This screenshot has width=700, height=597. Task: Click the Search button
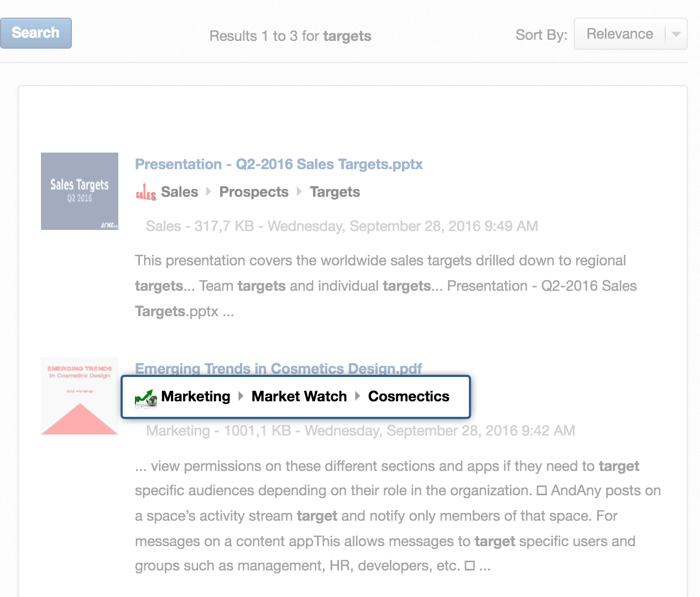[36, 33]
